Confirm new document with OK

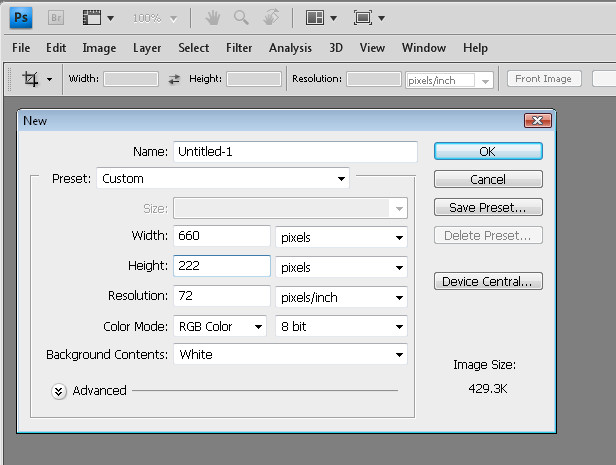click(488, 152)
